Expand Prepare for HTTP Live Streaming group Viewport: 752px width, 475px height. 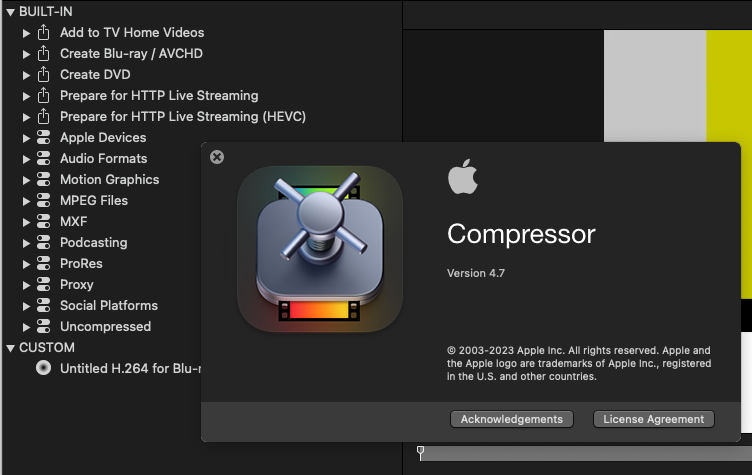[26, 96]
